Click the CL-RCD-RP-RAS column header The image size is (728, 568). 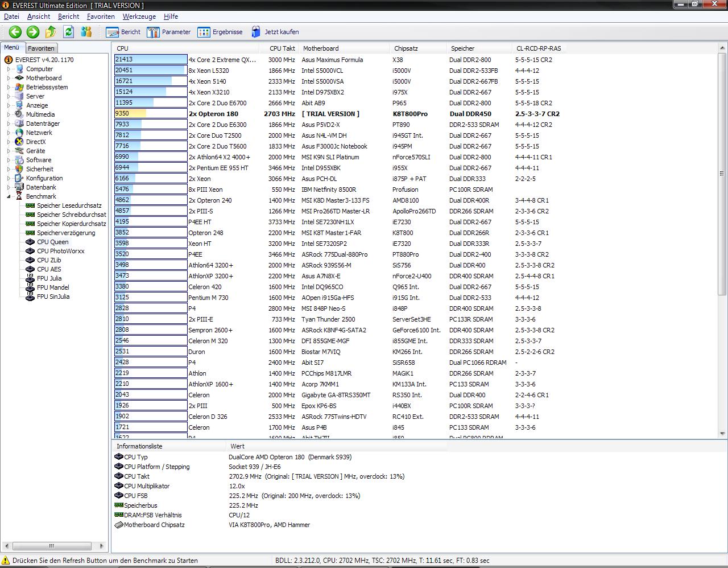[x=539, y=48]
